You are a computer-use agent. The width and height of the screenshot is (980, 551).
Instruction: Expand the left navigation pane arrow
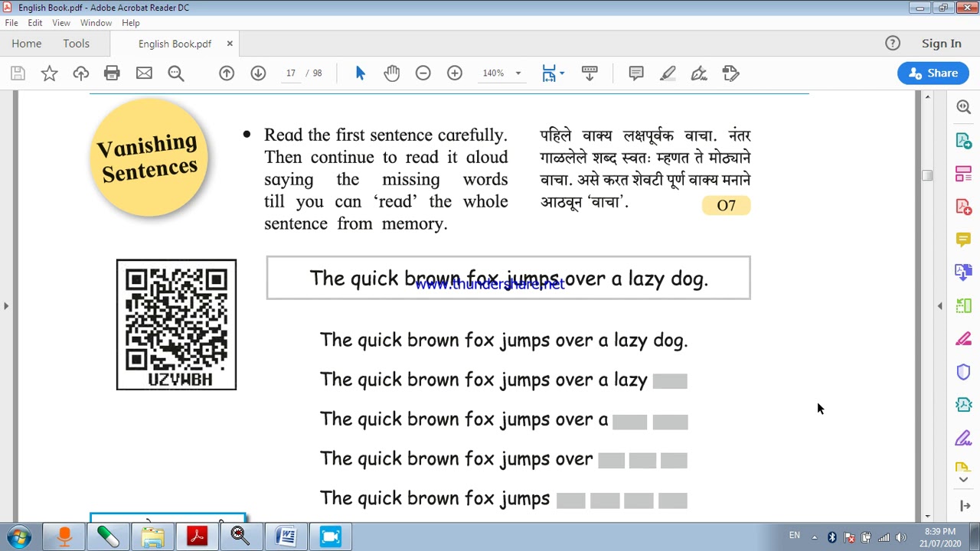pos(6,306)
